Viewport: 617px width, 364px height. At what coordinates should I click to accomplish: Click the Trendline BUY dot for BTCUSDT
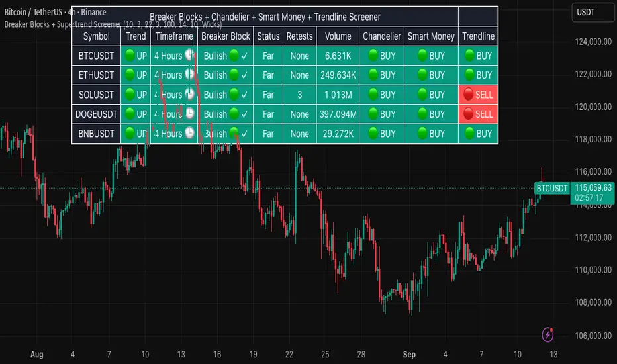(x=469, y=55)
